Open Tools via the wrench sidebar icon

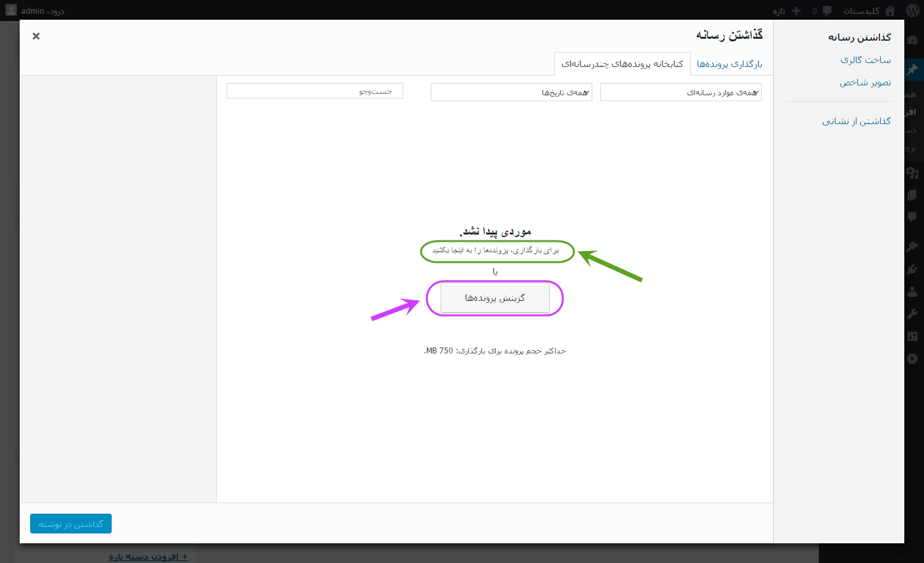(x=912, y=314)
